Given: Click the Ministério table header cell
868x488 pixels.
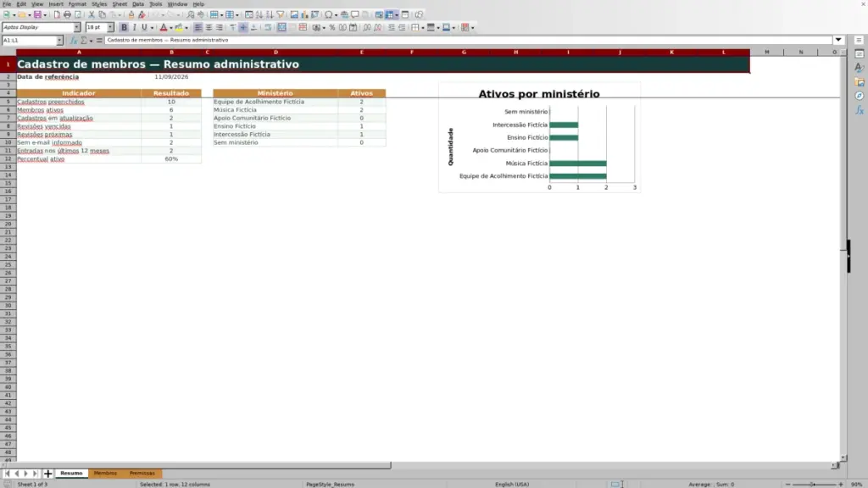Looking at the screenshot, I should point(275,93).
